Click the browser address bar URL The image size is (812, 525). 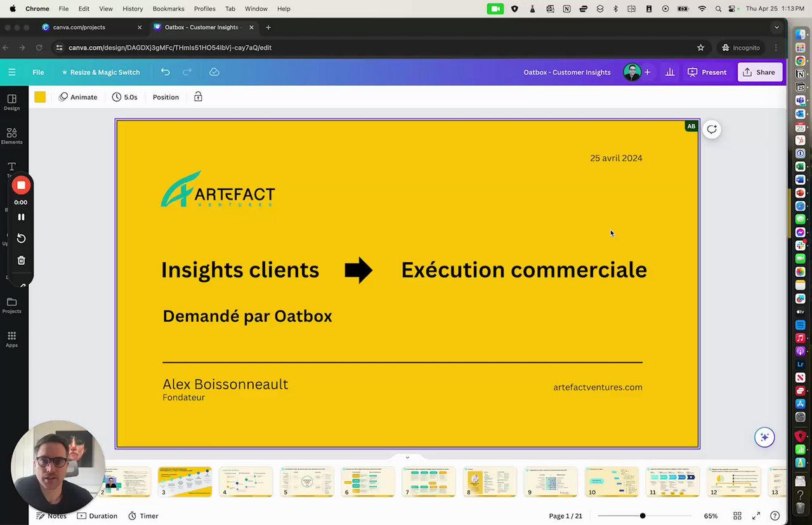tap(170, 48)
